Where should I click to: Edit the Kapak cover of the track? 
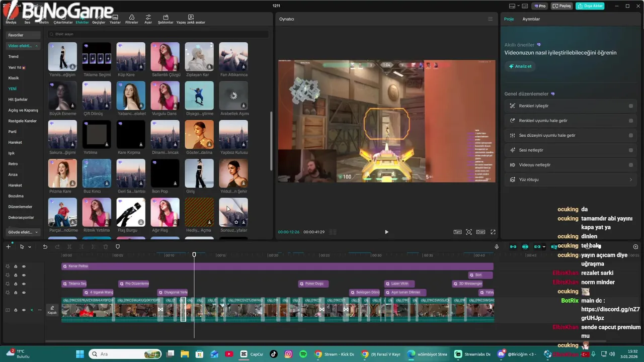pyautogui.click(x=52, y=310)
